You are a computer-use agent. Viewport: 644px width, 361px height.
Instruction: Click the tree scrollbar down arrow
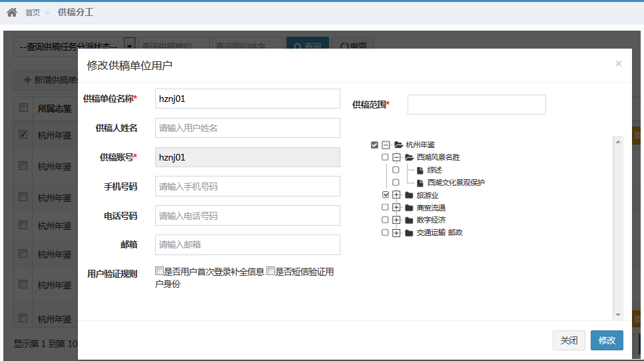click(618, 315)
